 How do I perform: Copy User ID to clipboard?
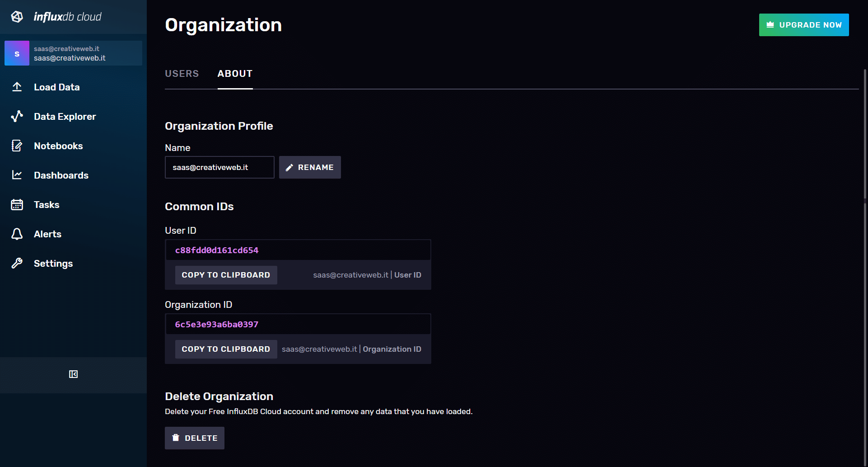click(226, 275)
